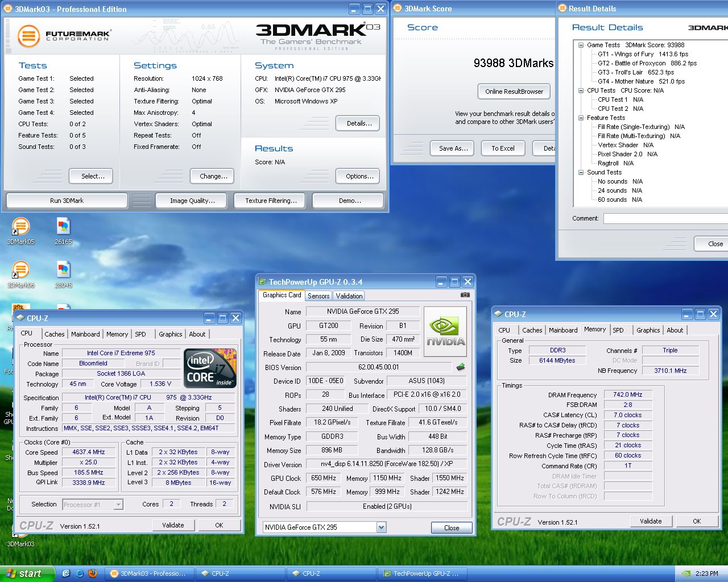
Task: Open Image Quality settings button
Action: click(x=192, y=201)
